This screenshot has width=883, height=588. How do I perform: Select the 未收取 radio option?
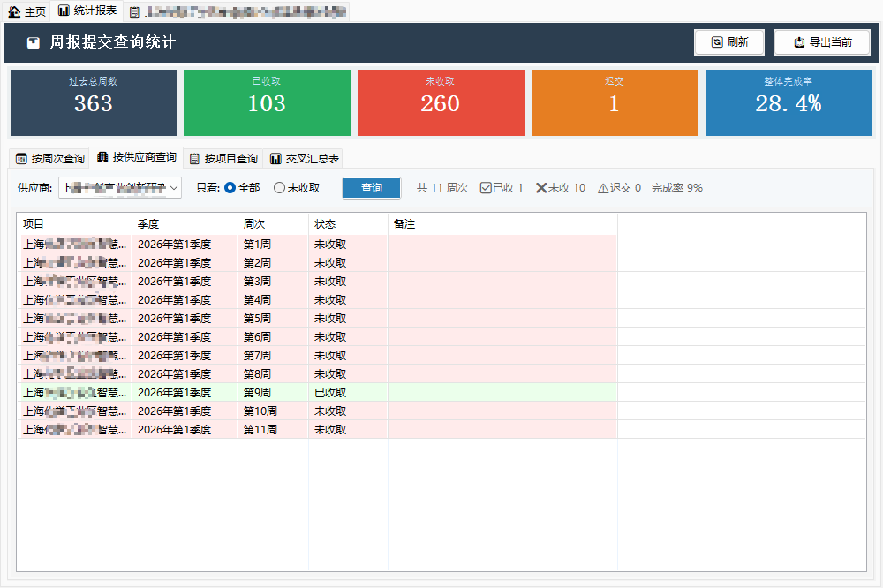click(279, 188)
